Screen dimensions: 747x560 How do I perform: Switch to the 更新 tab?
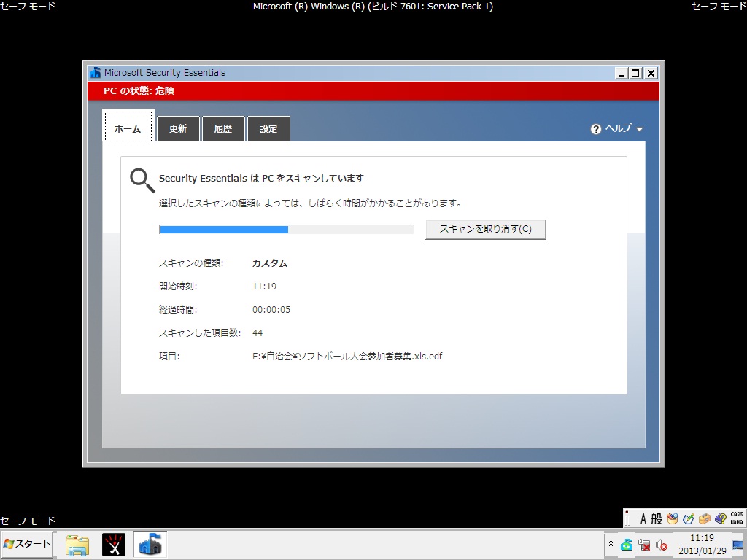(178, 128)
